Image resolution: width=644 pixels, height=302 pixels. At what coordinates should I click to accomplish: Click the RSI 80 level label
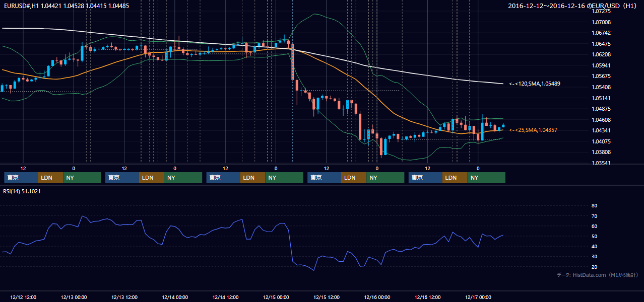594,206
